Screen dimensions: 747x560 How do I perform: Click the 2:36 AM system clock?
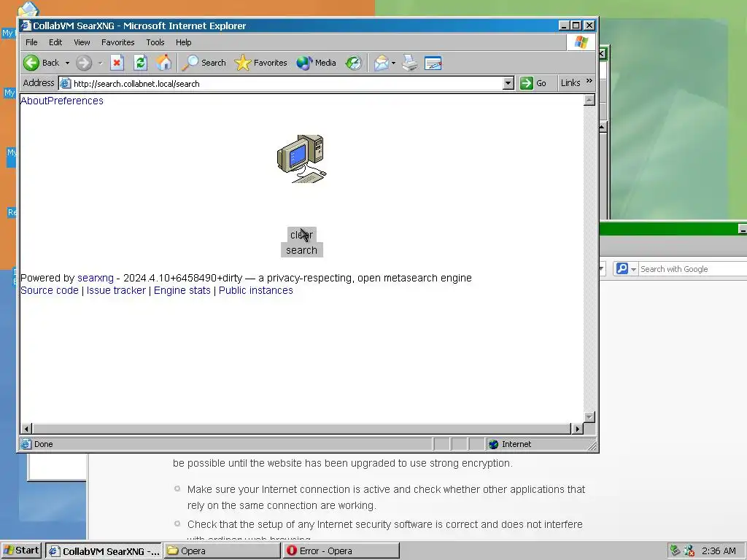point(719,551)
